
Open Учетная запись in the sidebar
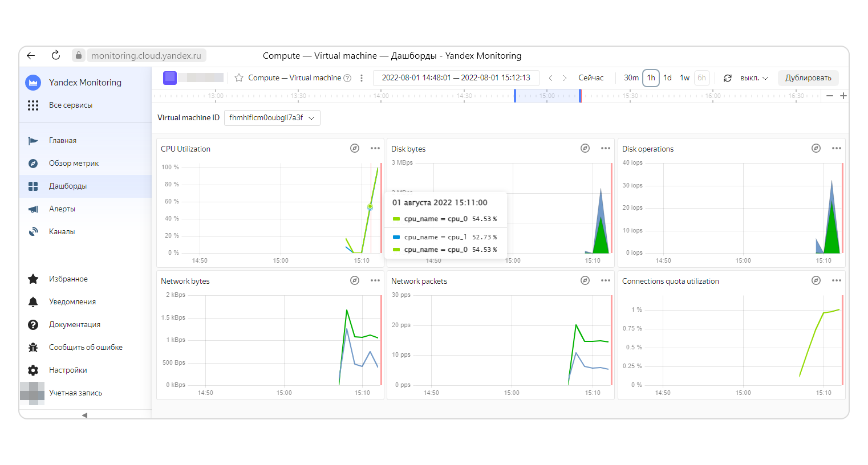coord(86,393)
